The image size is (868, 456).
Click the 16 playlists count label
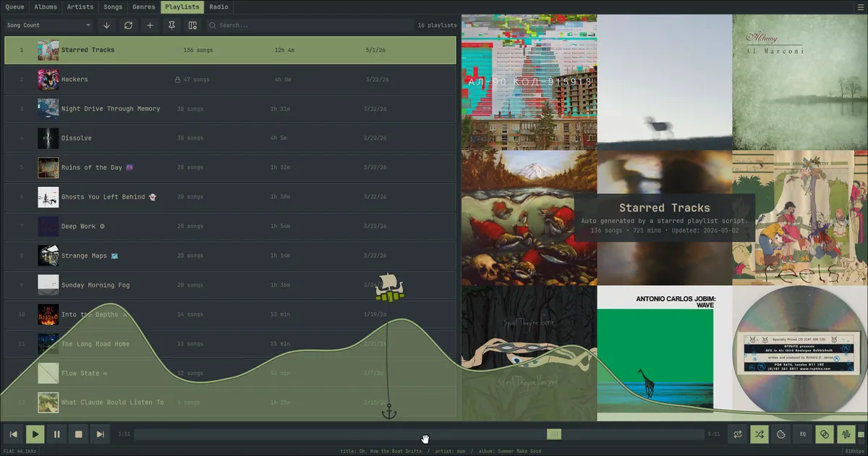(437, 25)
